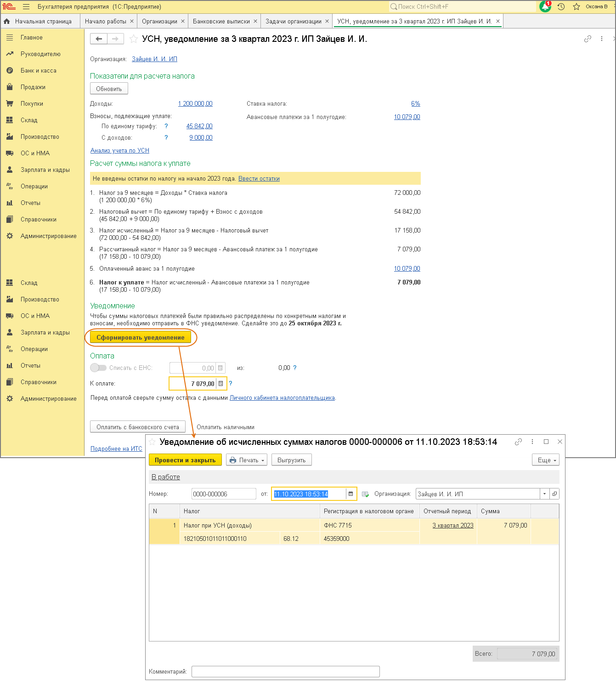
Task: Close the Банковские выписки tab
Action: pos(255,21)
